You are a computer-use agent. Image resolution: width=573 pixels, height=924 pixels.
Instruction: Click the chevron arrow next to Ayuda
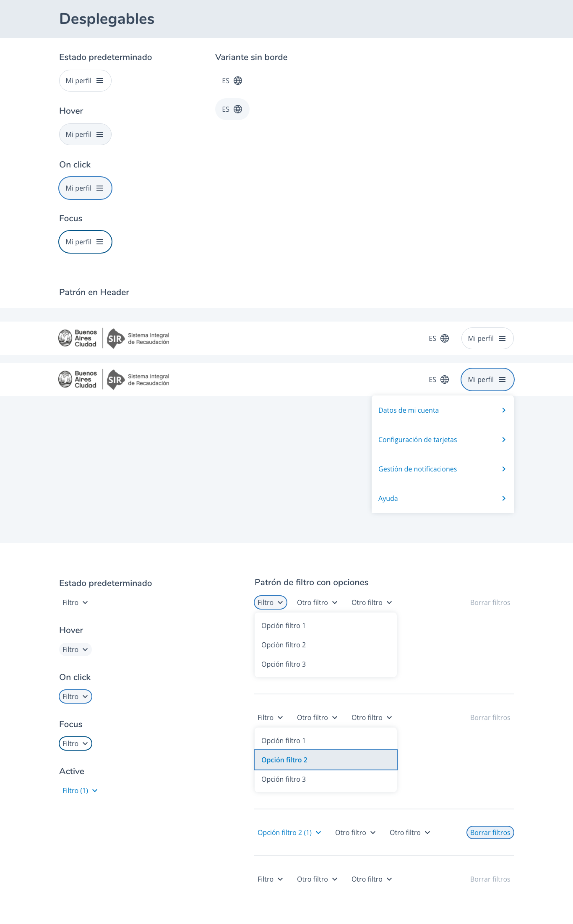pyautogui.click(x=504, y=498)
